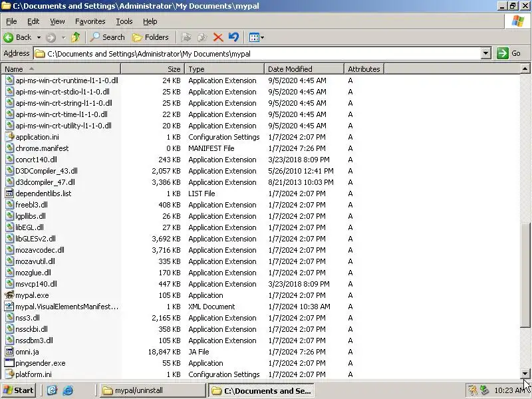Screen dimensions: 532x399
Task: Click the Copy To toolbar icon
Action: tap(202, 37)
